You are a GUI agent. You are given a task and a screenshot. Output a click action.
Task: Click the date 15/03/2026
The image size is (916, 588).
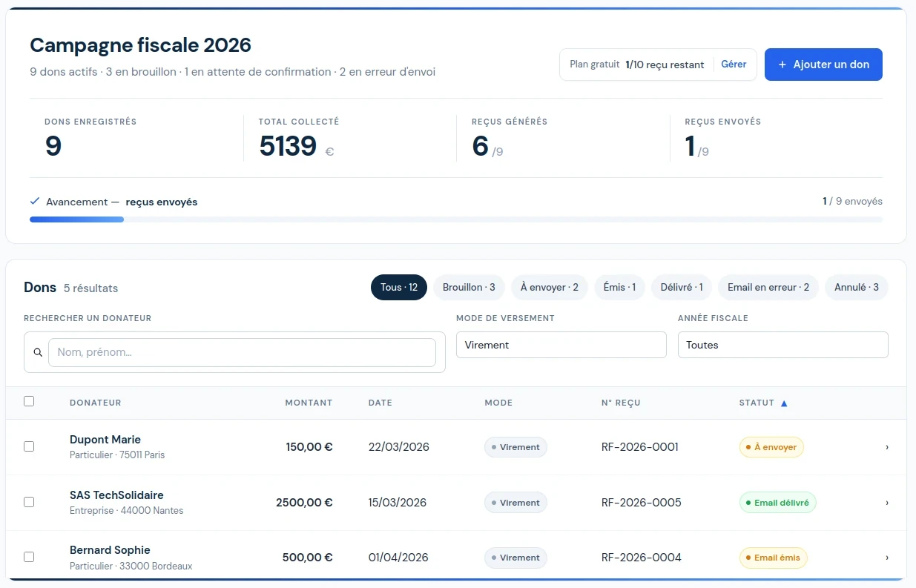pos(398,503)
